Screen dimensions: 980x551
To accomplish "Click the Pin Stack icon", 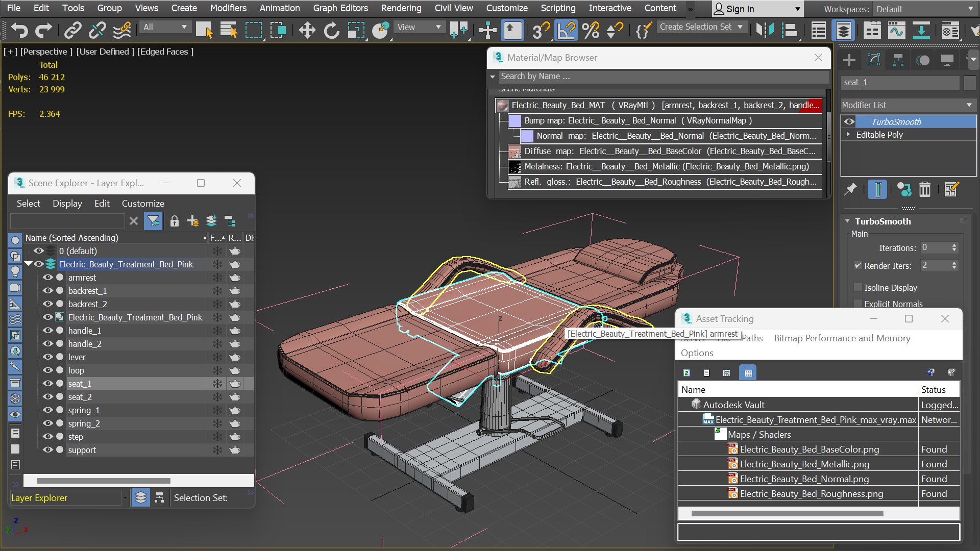I will tap(850, 190).
